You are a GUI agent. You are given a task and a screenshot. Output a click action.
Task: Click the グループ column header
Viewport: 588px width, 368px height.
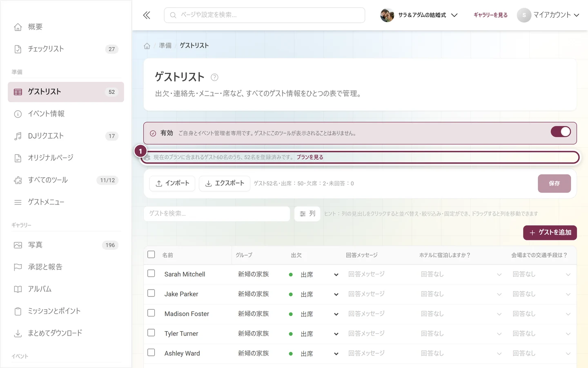pyautogui.click(x=244, y=255)
